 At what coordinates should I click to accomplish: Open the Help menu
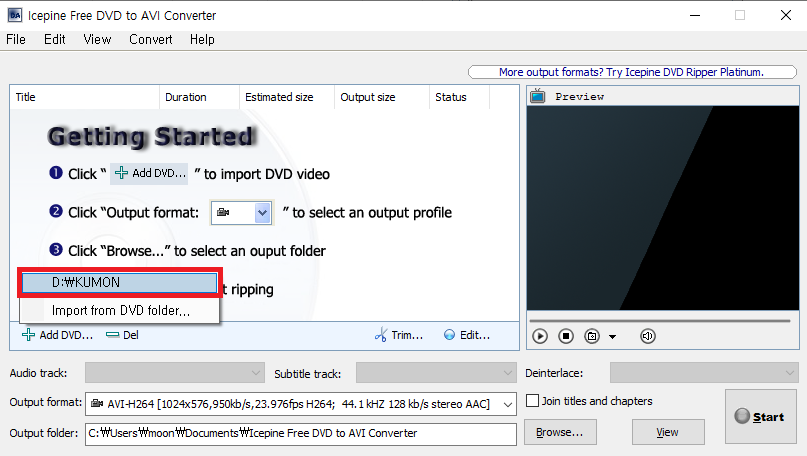202,40
